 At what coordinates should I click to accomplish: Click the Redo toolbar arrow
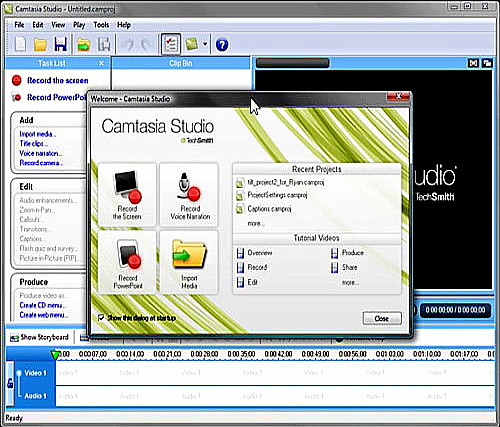pos(146,44)
